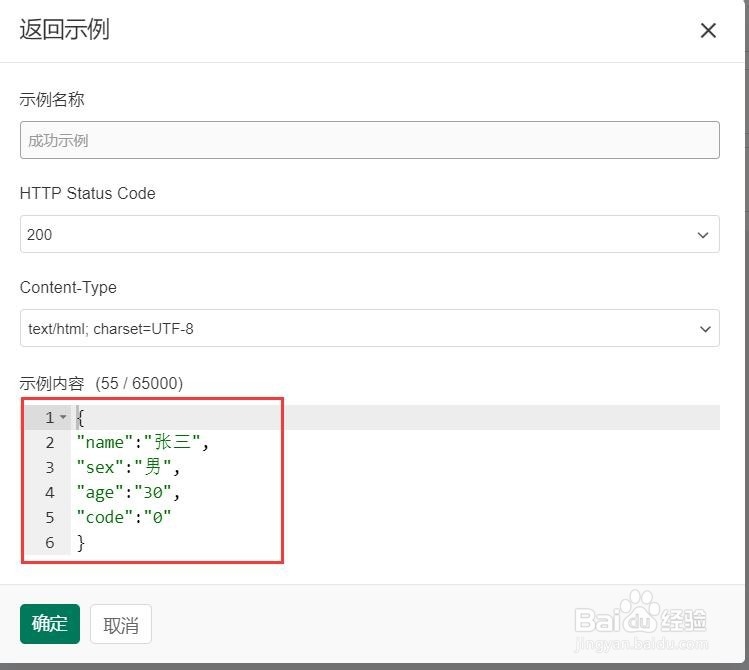
Task: Click the 示例名称 input field
Action: point(370,140)
